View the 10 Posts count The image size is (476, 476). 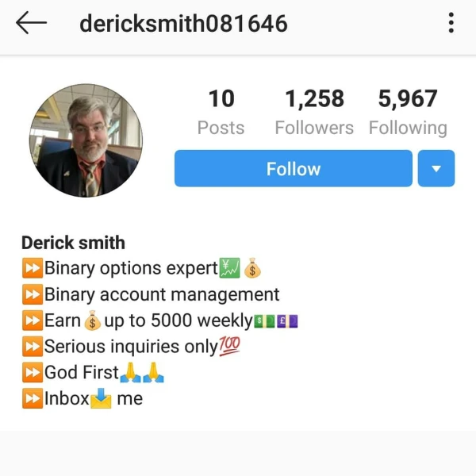(x=221, y=111)
